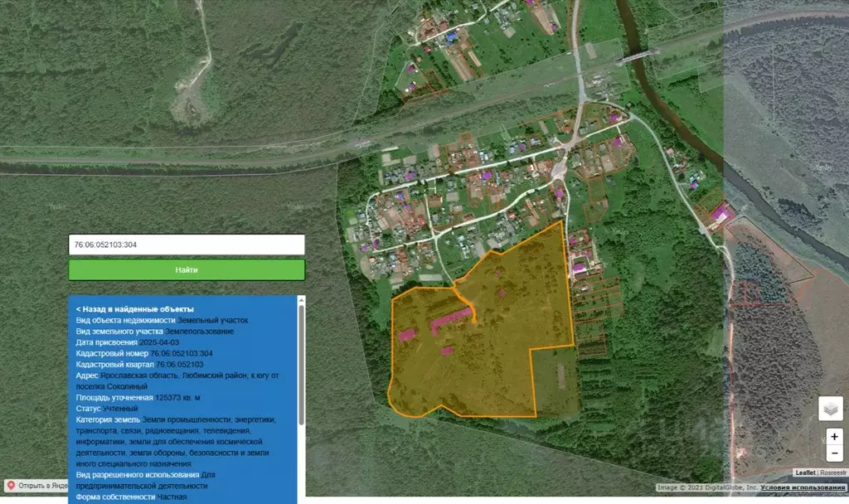Click the red location pin icon
The width and height of the screenshot is (849, 504).
tap(10, 486)
